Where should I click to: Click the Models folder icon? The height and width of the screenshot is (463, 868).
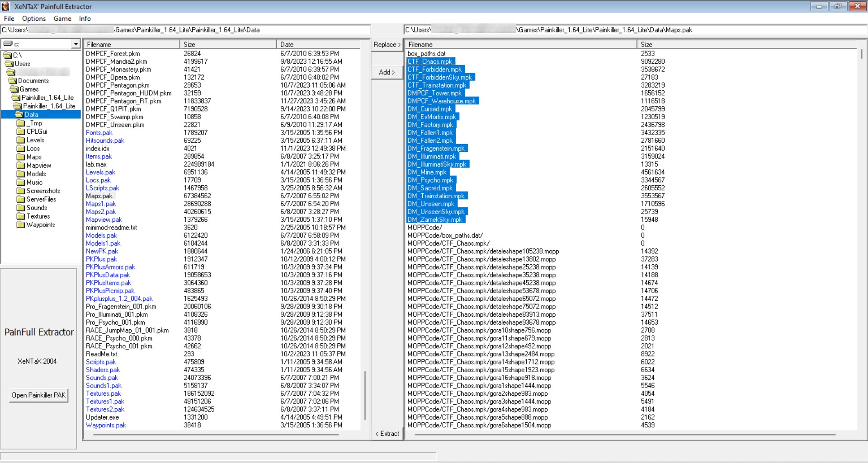[21, 174]
